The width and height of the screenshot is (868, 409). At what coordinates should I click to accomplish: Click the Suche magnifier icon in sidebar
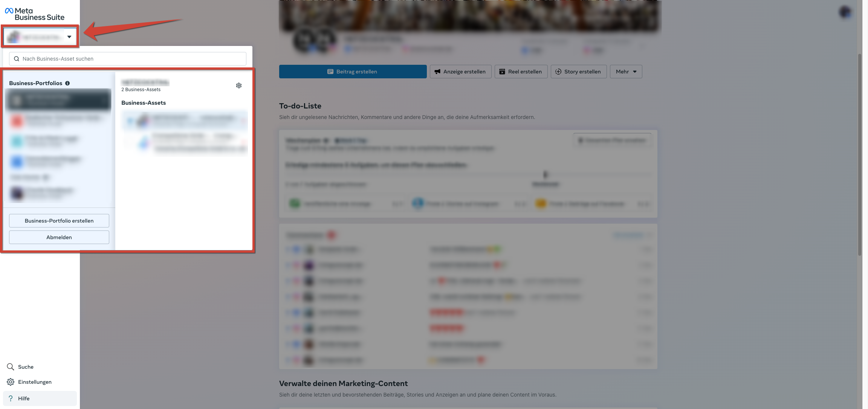(x=11, y=367)
